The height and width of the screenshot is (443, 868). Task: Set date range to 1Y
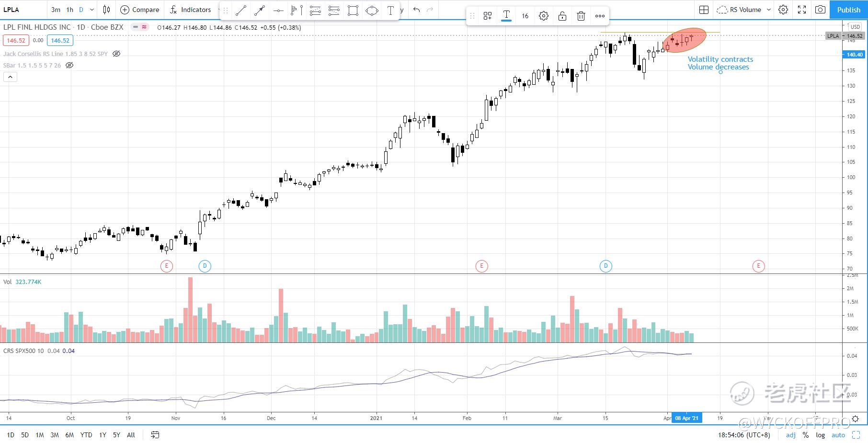103,435
